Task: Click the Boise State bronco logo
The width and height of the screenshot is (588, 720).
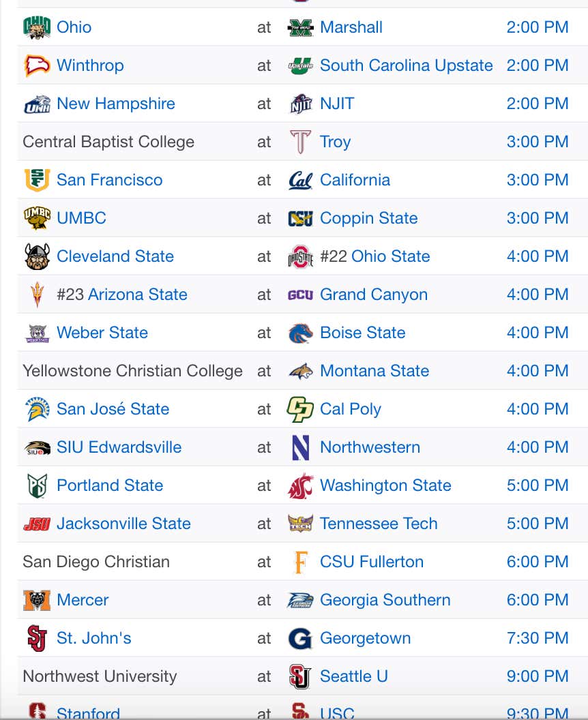Action: pos(300,333)
